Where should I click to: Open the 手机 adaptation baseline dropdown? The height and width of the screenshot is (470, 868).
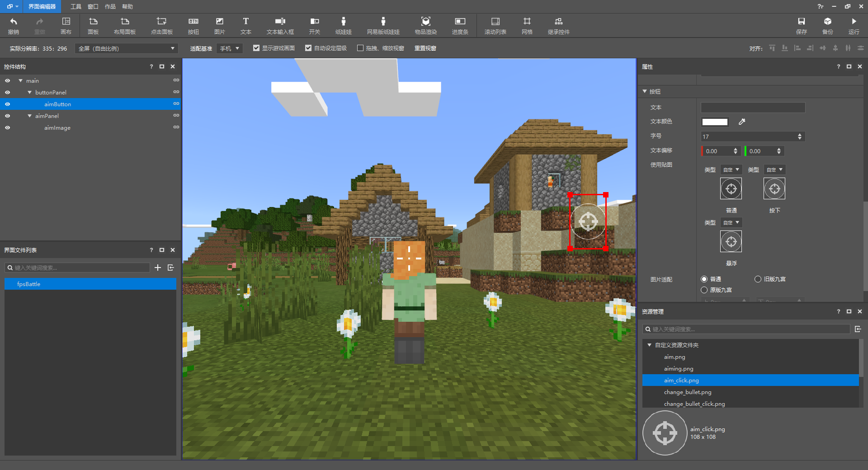click(230, 48)
